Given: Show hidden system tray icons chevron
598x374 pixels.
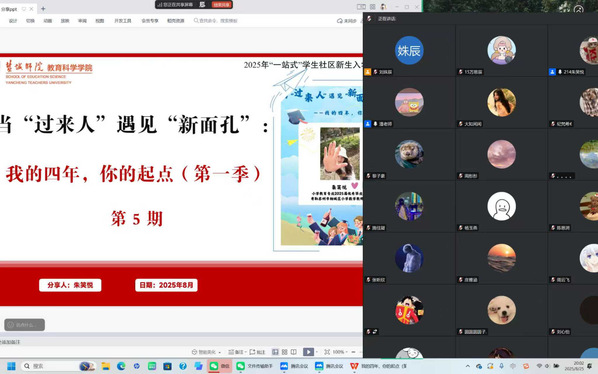Looking at the screenshot, I should click(x=468, y=366).
